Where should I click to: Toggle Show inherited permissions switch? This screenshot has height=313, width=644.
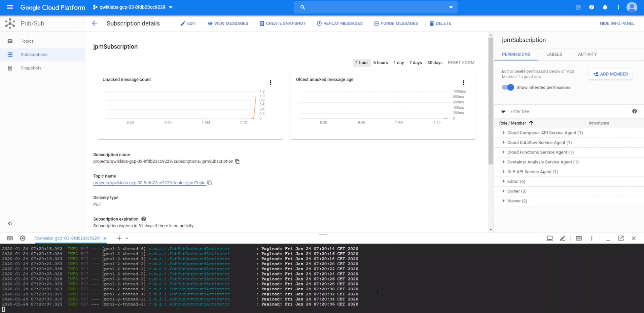[x=508, y=87]
